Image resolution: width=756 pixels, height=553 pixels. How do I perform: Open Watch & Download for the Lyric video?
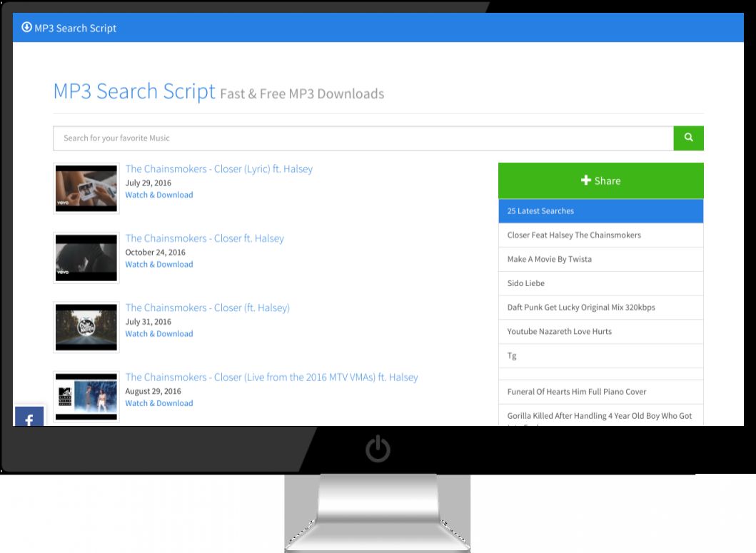pyautogui.click(x=158, y=194)
